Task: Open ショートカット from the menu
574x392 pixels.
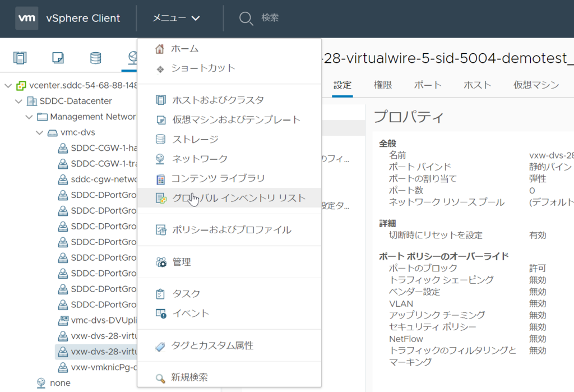Action: click(203, 68)
